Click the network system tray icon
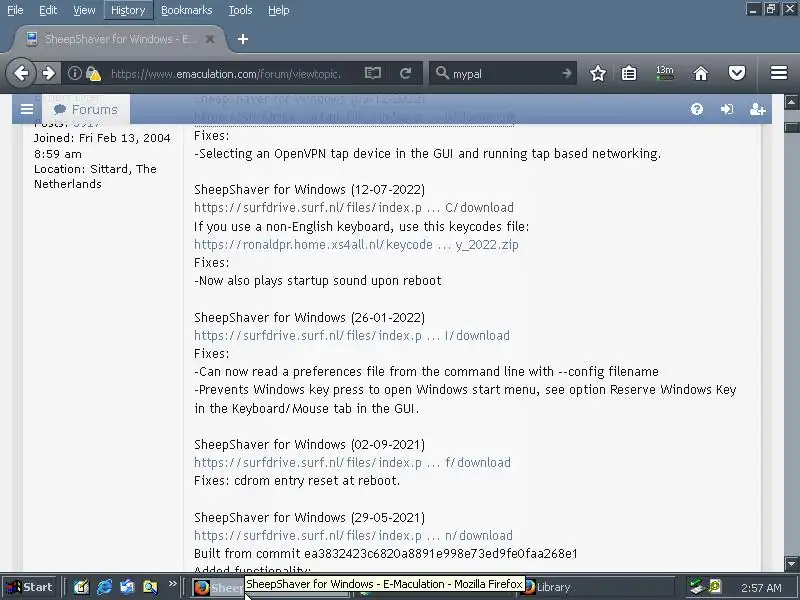Screen dimensions: 800x600 696,587
